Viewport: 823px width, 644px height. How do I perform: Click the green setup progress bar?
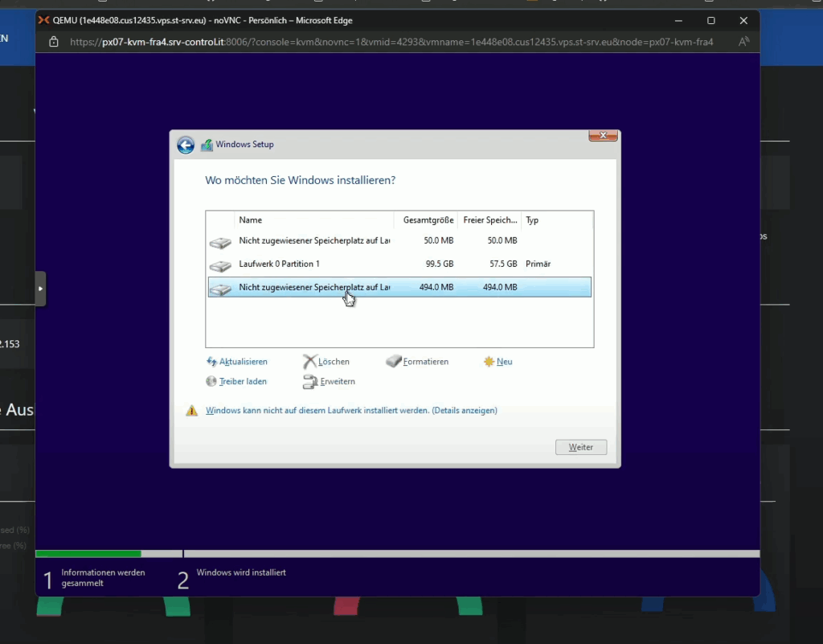(88, 554)
